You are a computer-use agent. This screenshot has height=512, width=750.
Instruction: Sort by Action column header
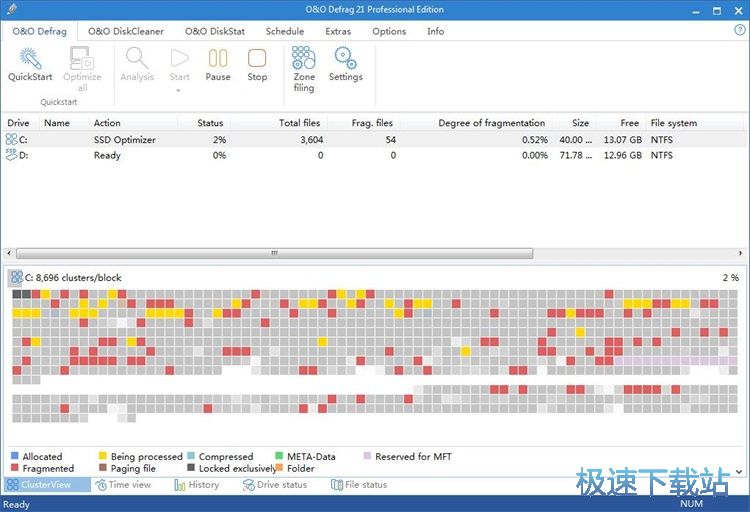(132, 122)
